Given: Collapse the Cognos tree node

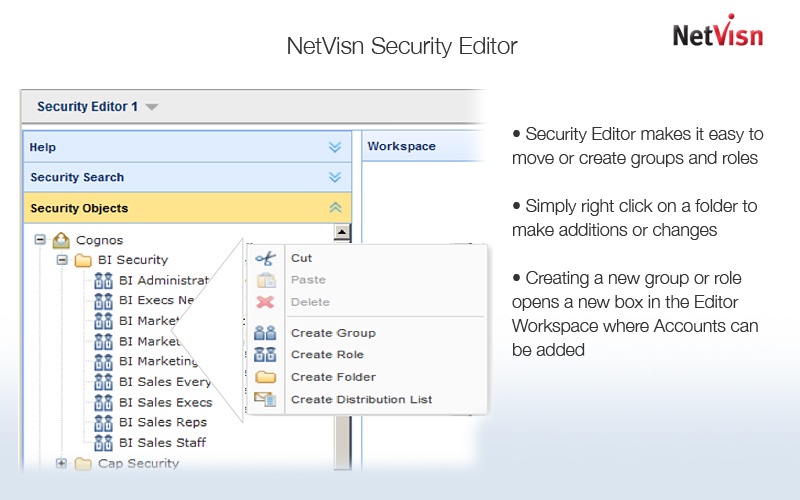Looking at the screenshot, I should pyautogui.click(x=40, y=239).
